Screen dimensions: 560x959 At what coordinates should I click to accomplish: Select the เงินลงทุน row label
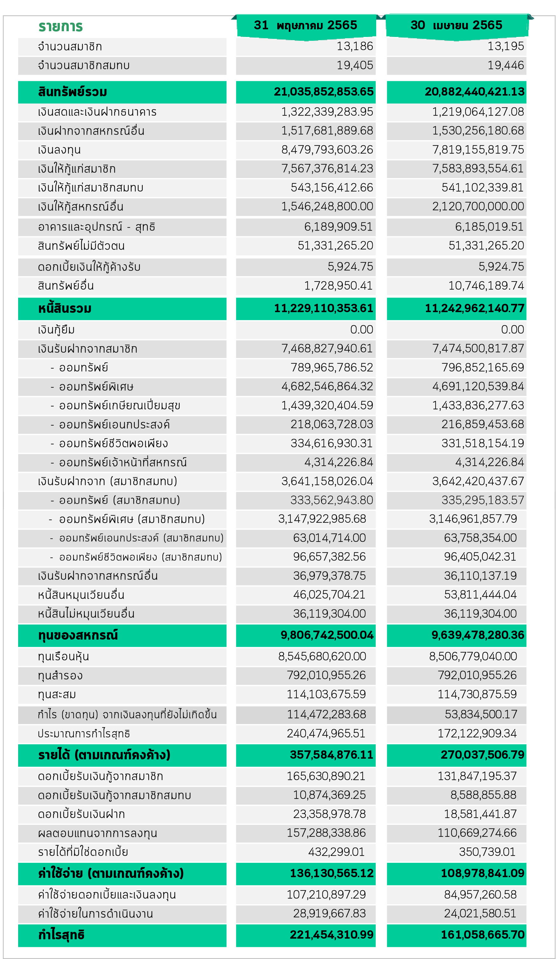(59, 150)
